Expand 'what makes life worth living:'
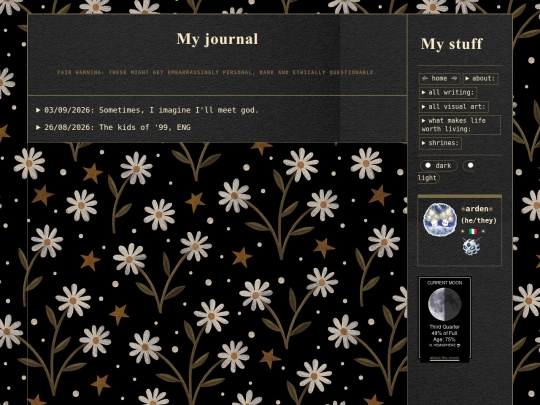The width and height of the screenshot is (540, 405). [460, 125]
